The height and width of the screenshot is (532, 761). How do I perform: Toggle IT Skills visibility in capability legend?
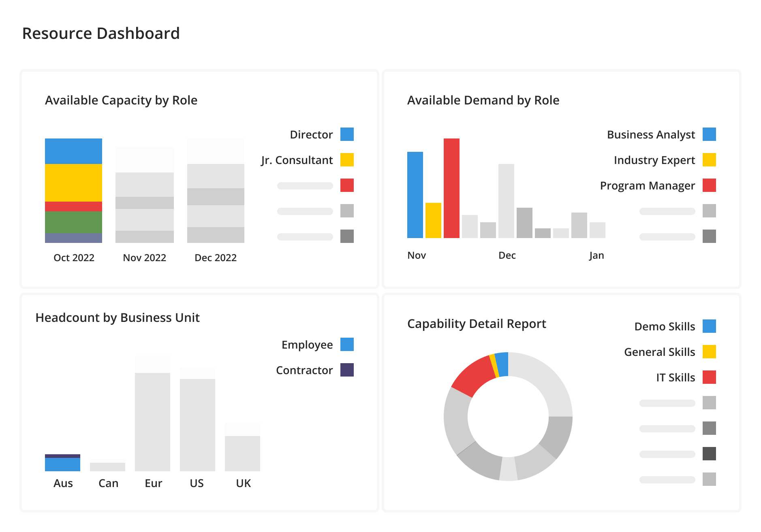click(x=709, y=377)
